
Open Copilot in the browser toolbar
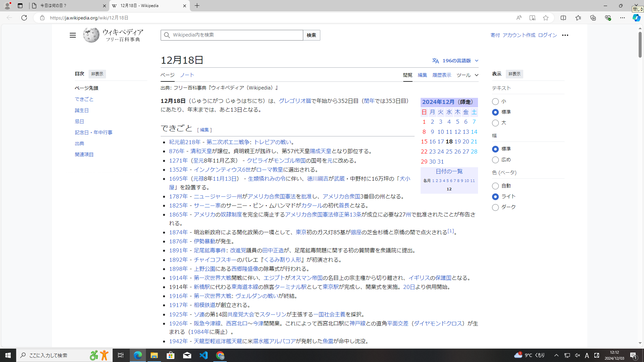click(x=636, y=18)
